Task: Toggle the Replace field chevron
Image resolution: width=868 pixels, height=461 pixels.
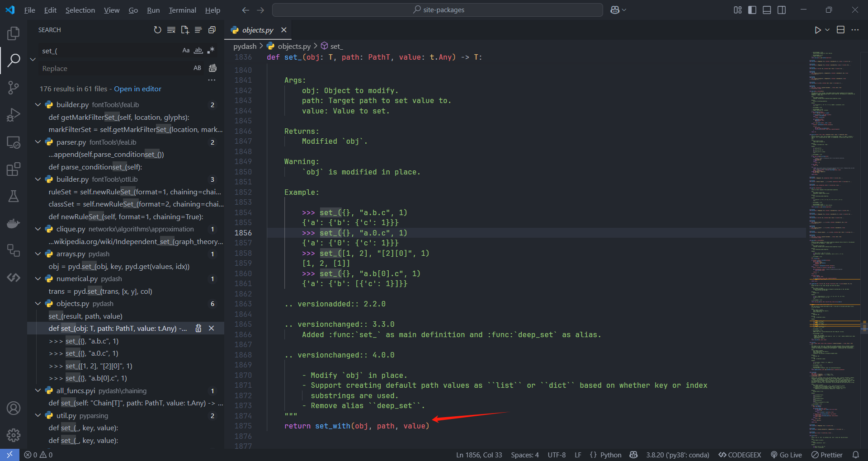Action: pos(33,59)
